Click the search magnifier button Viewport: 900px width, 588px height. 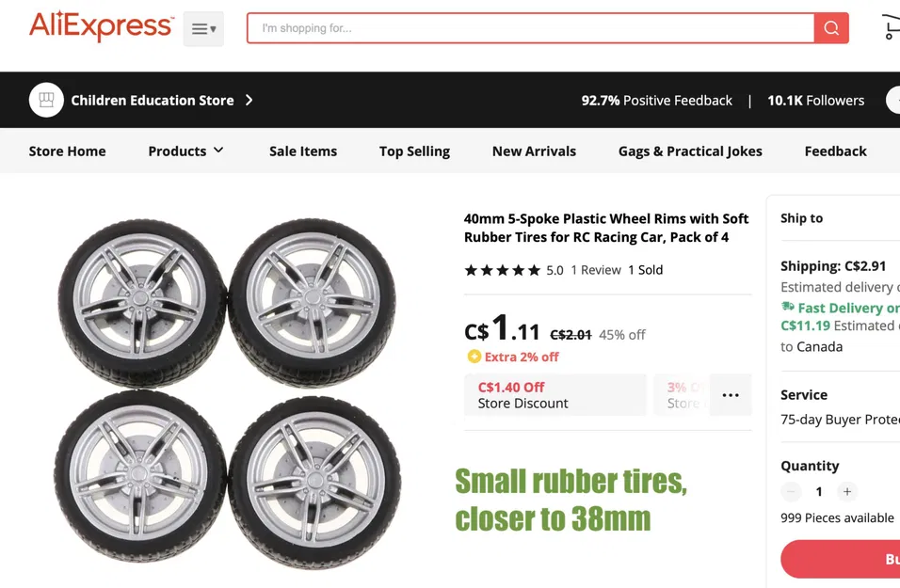point(831,28)
